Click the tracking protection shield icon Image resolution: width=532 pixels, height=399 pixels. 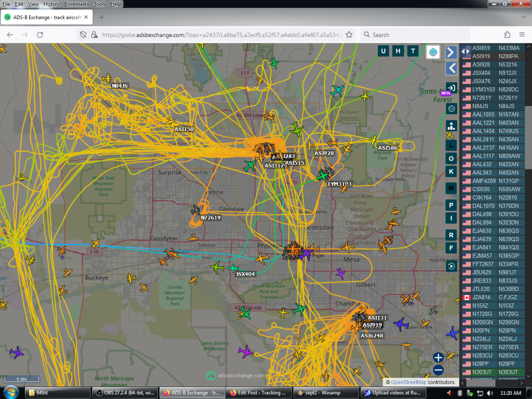83,35
